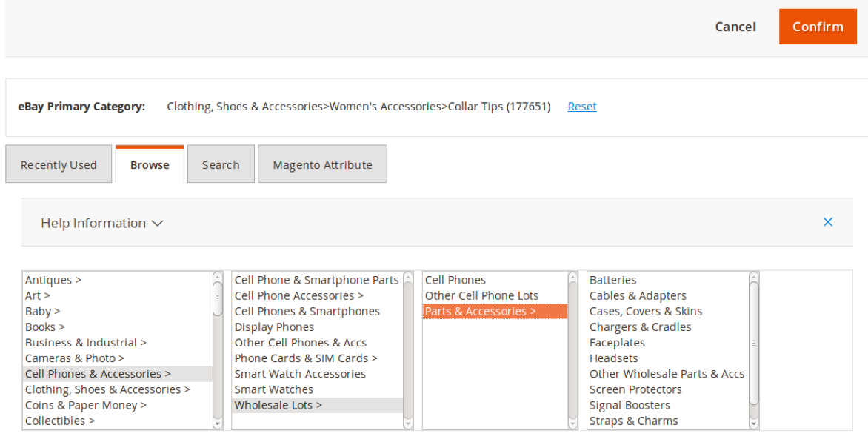Viewport: 868px width, 442px height.
Task: Select Cell Phones & Accessories category
Action: pyautogui.click(x=117, y=374)
